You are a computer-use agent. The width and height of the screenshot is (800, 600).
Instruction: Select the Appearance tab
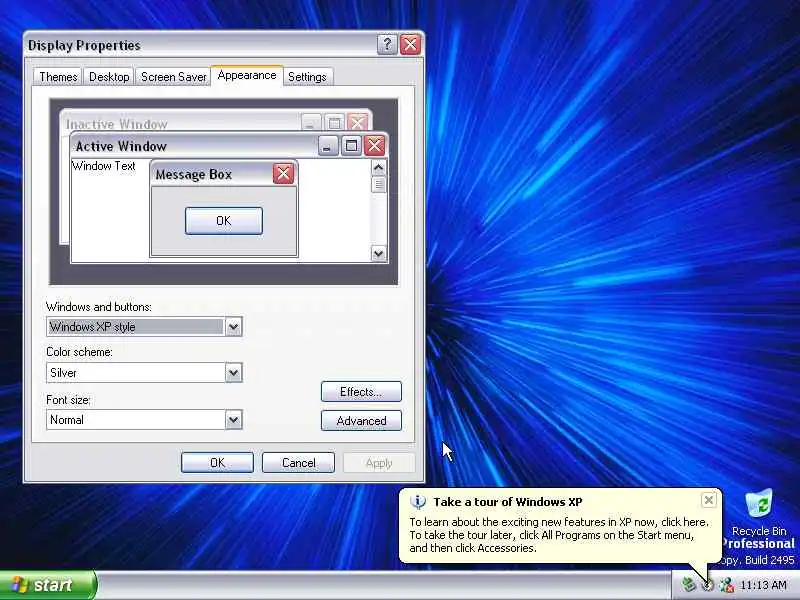247,76
